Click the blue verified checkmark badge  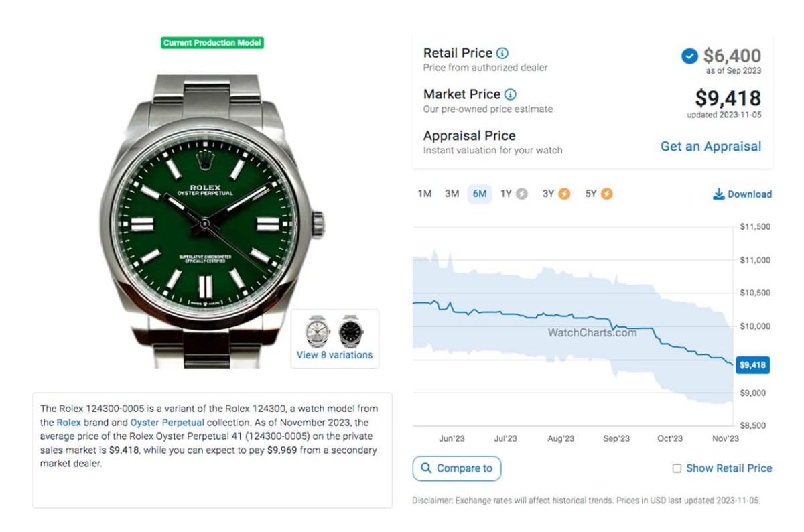pos(689,56)
